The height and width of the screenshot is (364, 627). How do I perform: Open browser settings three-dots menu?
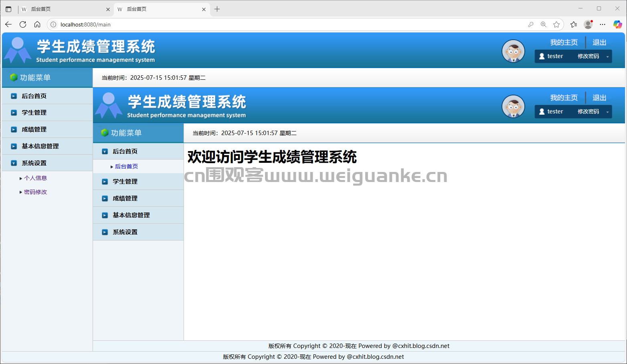click(x=603, y=24)
